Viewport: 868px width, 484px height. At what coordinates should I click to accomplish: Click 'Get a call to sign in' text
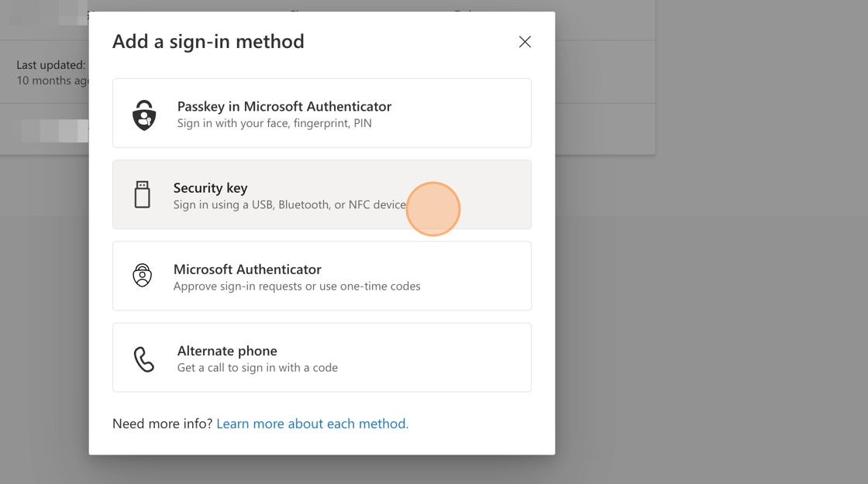pyautogui.click(x=257, y=368)
